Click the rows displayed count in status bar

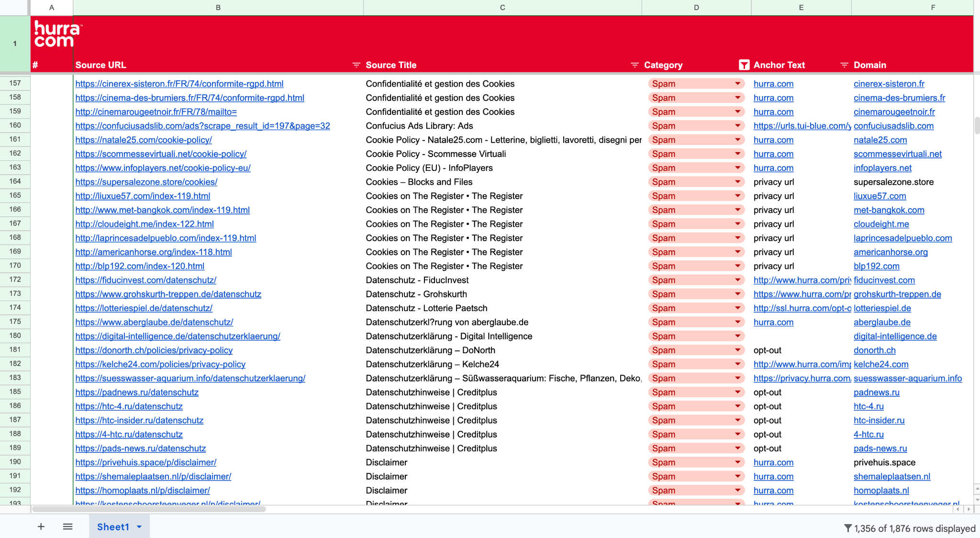(x=914, y=528)
